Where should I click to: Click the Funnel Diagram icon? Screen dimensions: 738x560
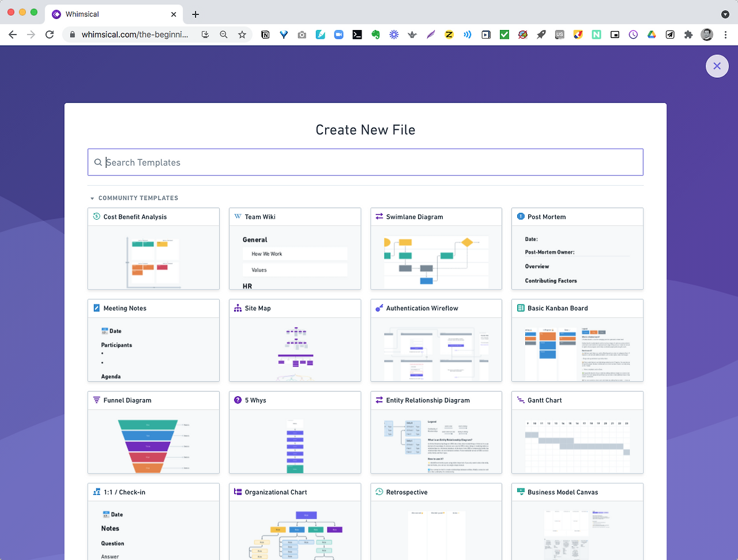96,400
